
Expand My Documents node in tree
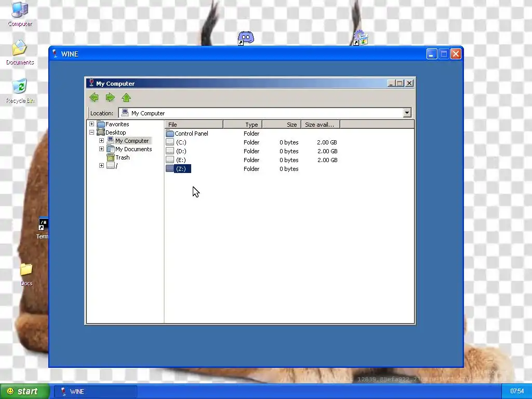pyautogui.click(x=101, y=149)
